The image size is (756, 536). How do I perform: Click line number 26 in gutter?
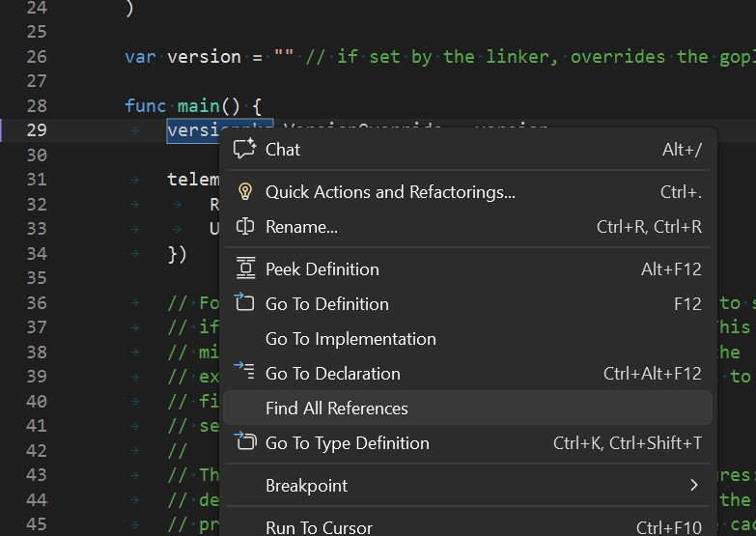37,56
